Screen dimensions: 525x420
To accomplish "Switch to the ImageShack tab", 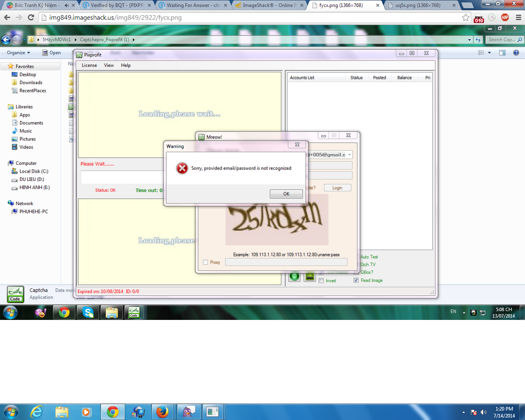I will click(x=269, y=5).
